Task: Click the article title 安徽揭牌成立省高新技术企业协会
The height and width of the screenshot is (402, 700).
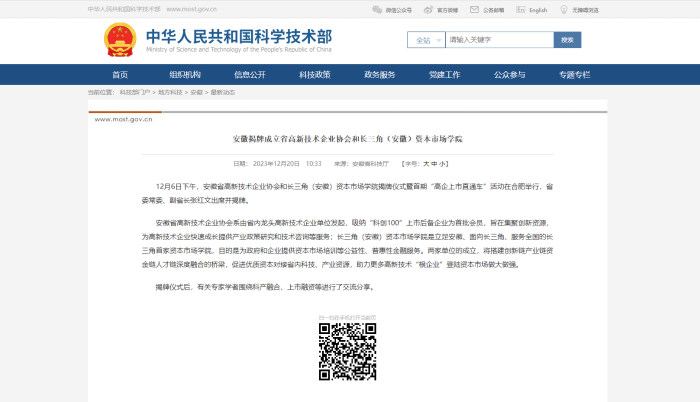Action: (x=347, y=139)
